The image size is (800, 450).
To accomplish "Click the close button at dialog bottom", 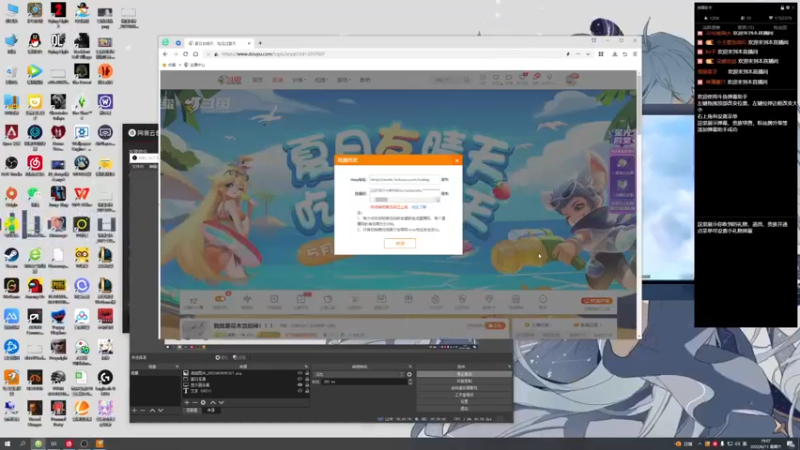I will tap(400, 243).
